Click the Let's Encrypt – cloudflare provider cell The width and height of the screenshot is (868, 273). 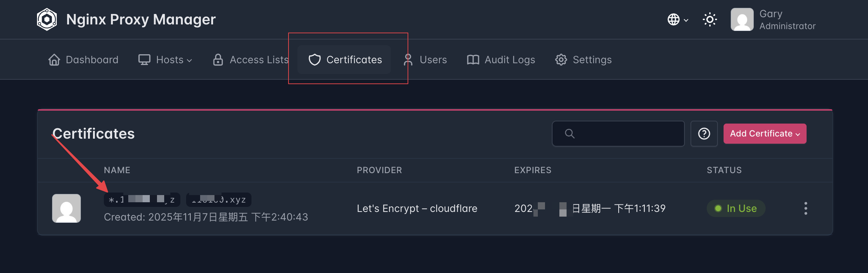coord(417,208)
